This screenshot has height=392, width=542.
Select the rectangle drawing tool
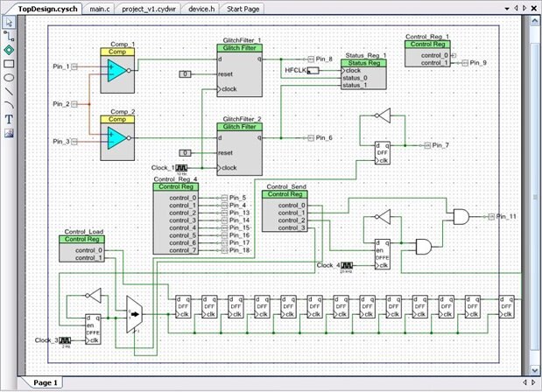coord(9,64)
